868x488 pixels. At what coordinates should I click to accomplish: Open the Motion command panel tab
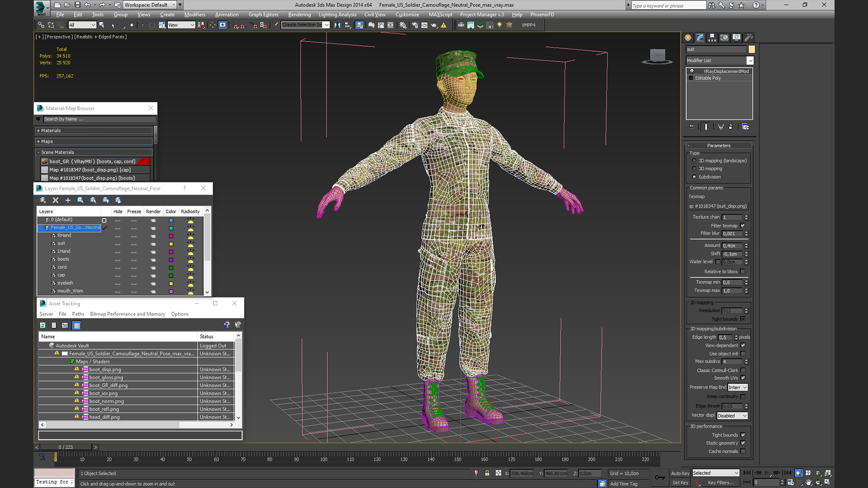point(724,38)
